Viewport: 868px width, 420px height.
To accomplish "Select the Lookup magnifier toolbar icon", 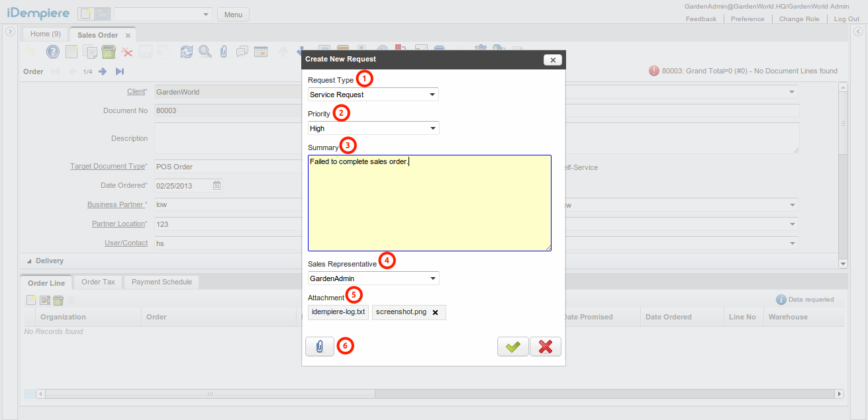I will click(205, 51).
